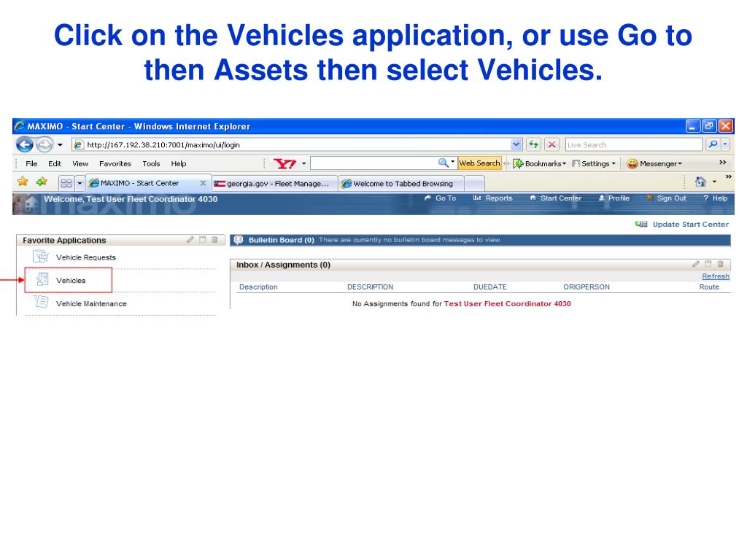Minimize the Inbox / Assignments portlet
Viewport: 747px width, 560px height.
pyautogui.click(x=708, y=264)
